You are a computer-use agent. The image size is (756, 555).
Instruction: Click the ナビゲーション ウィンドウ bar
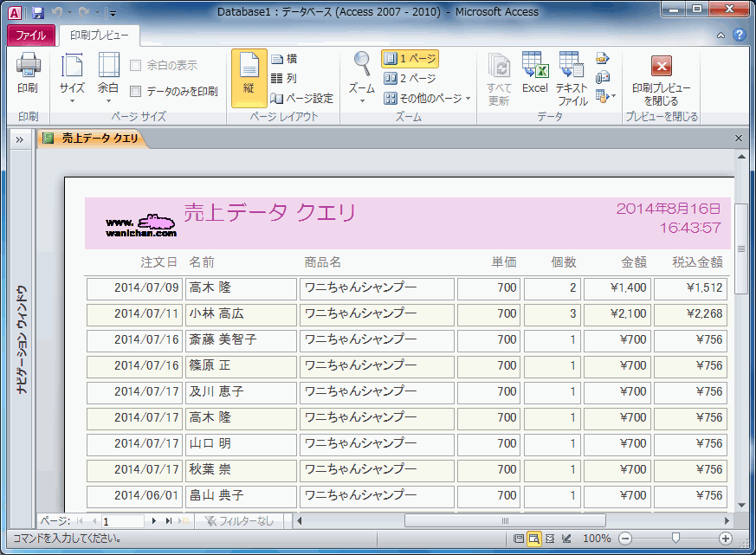pyautogui.click(x=22, y=339)
